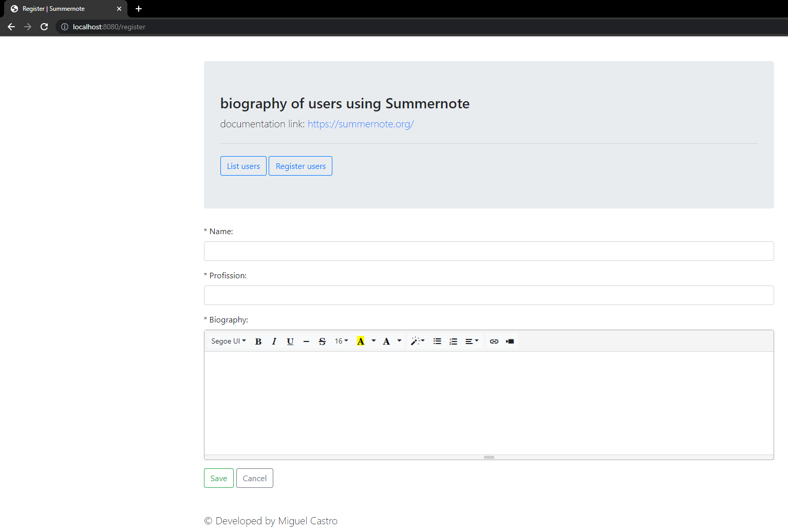
Task: Click inside the Name input field
Action: 488,251
